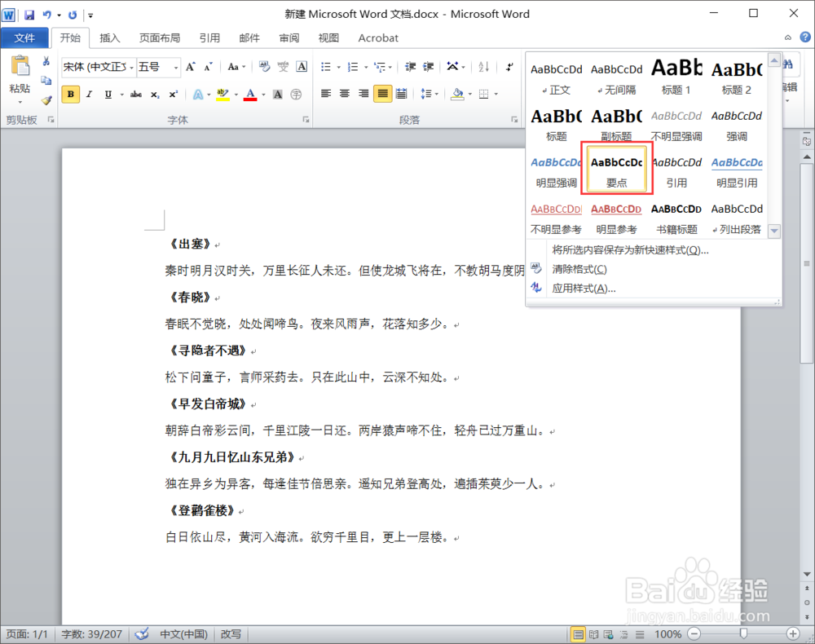Select the subscript icon
815x644 pixels.
click(153, 93)
